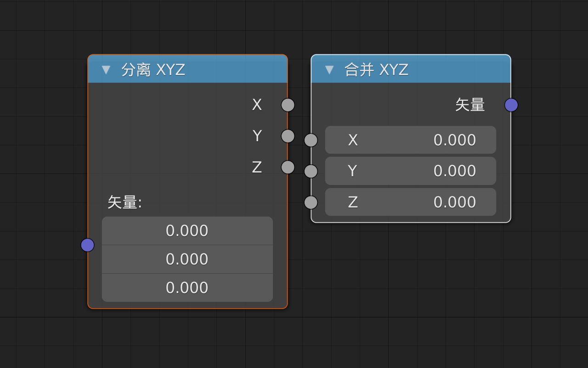This screenshot has height=368, width=588.
Task: Click the X output socket on 分离 XYZ
Action: [287, 105]
